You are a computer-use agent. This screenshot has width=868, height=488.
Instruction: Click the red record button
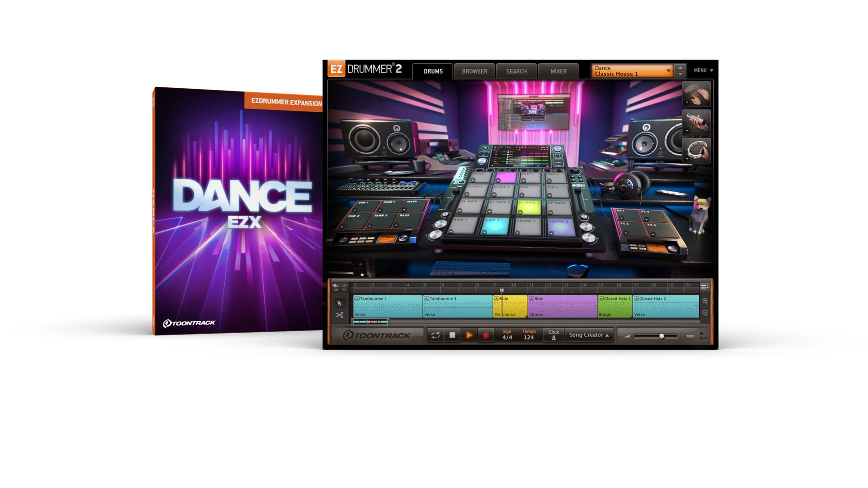coord(486,335)
